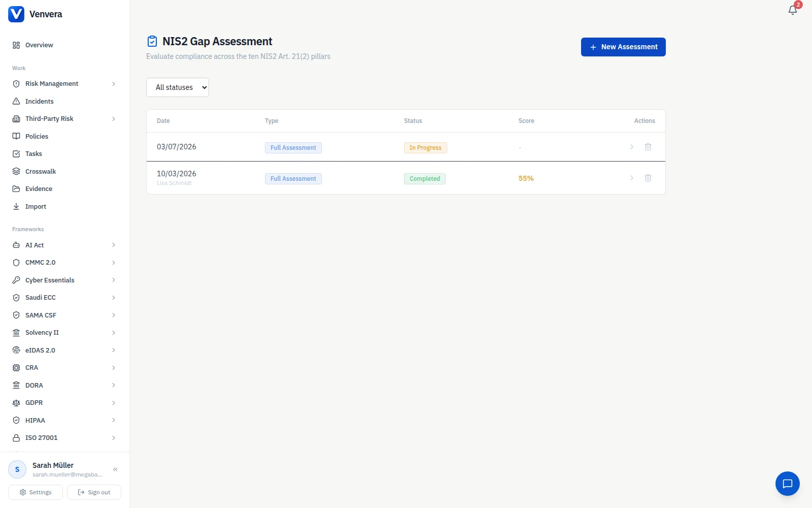
Task: Click sarah.mueller email text
Action: pyautogui.click(x=67, y=474)
